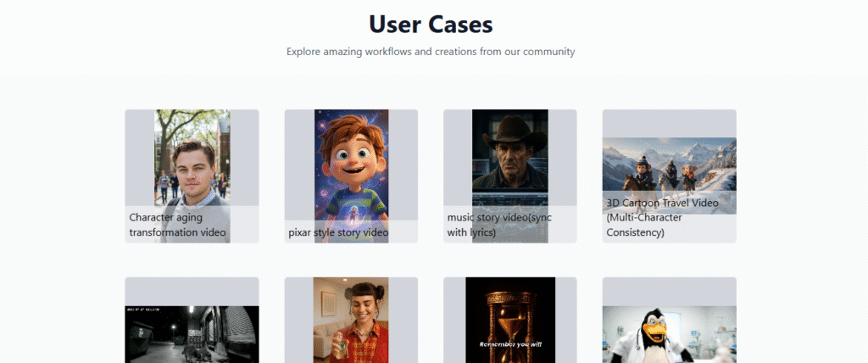
Task: Open 'music story video(sync with lyrics)' caption
Action: coord(499,225)
